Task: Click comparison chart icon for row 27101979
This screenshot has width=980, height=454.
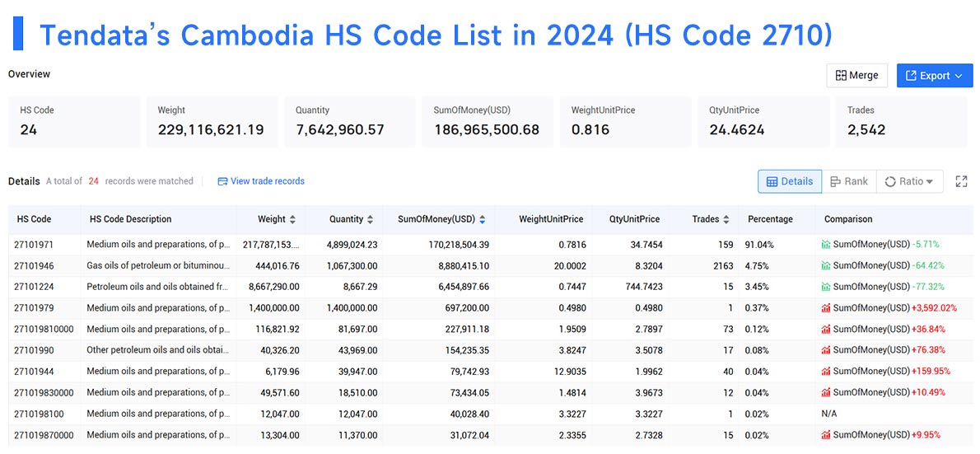Action: click(x=826, y=308)
